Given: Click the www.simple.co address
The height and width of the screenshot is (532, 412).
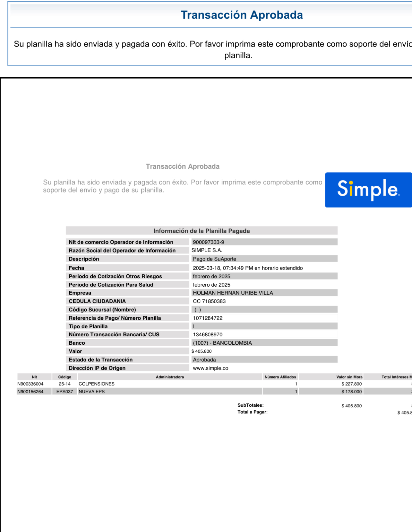Looking at the screenshot, I should pyautogui.click(x=210, y=368).
